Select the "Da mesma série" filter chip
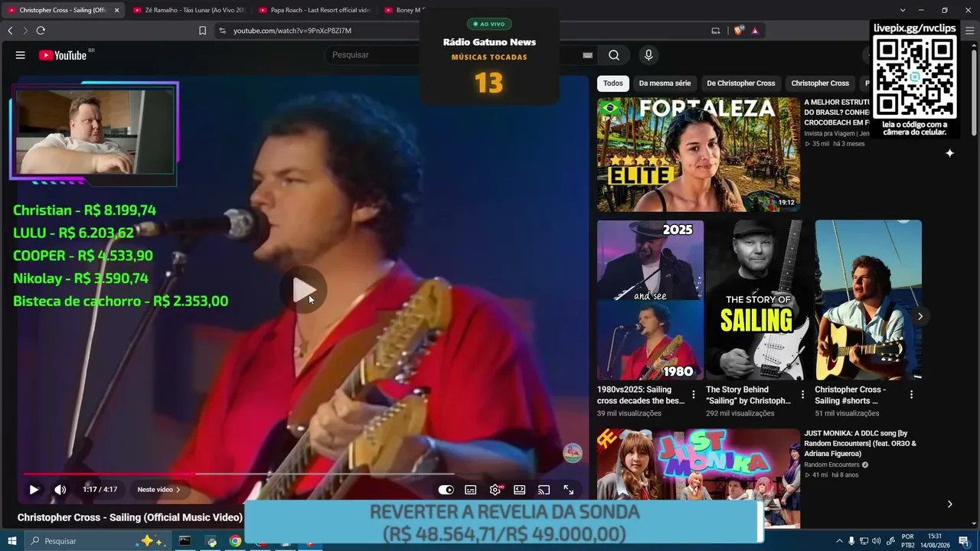 click(665, 83)
